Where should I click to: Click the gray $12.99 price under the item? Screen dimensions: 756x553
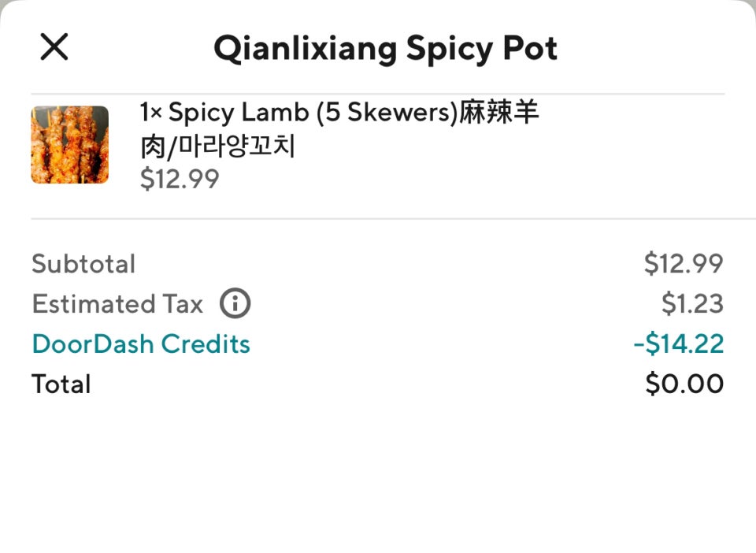pyautogui.click(x=180, y=179)
